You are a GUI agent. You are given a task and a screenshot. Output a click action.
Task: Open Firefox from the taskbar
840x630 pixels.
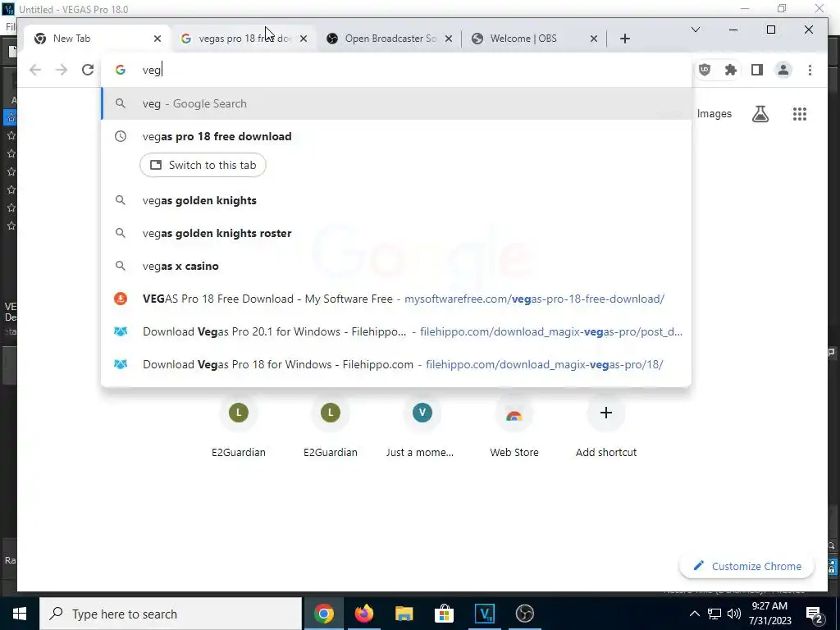[363, 614]
